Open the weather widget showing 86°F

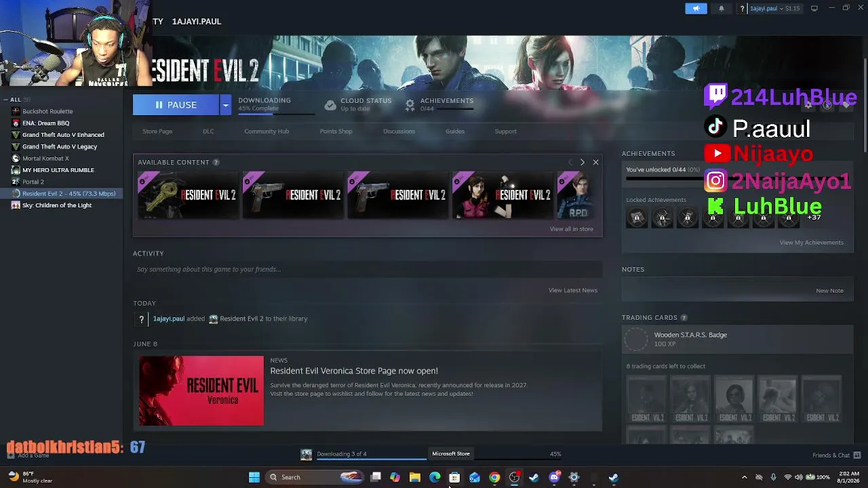click(31, 477)
